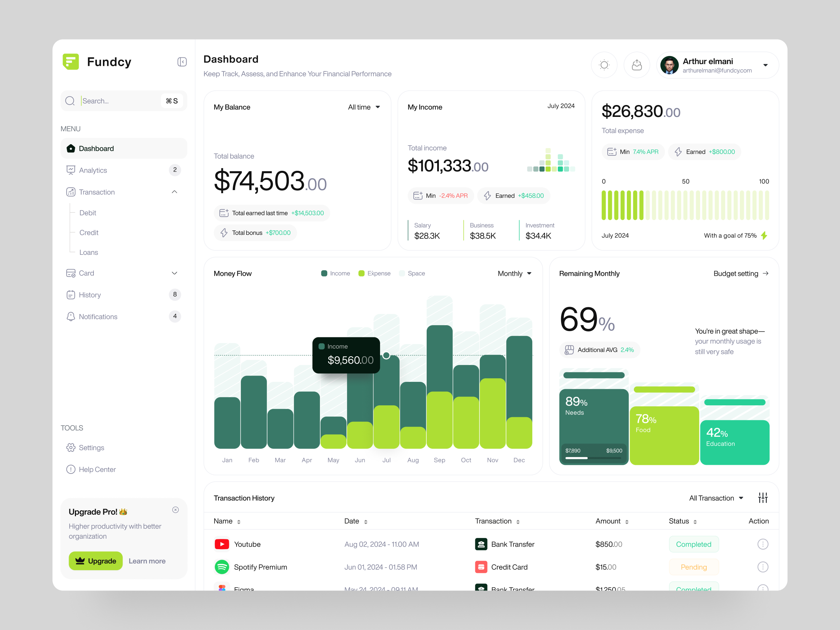The width and height of the screenshot is (840, 630).
Task: Select Credit under Transaction
Action: click(89, 232)
